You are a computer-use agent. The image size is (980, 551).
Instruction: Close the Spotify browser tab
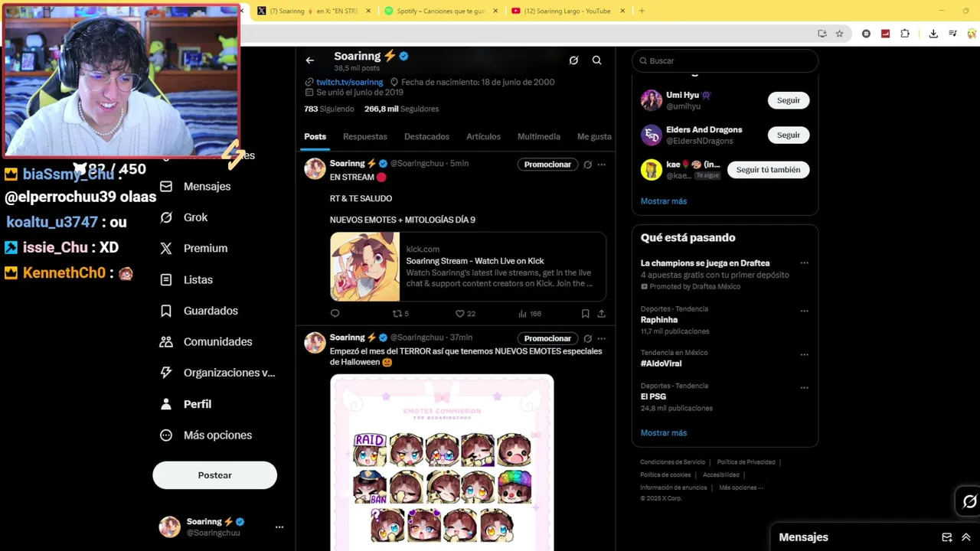(495, 11)
